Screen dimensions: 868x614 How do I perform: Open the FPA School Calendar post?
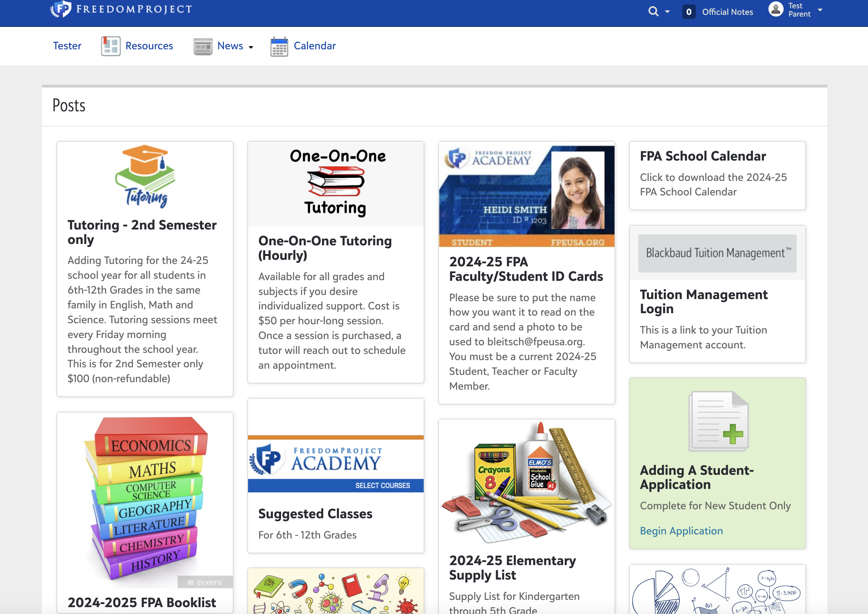(702, 156)
